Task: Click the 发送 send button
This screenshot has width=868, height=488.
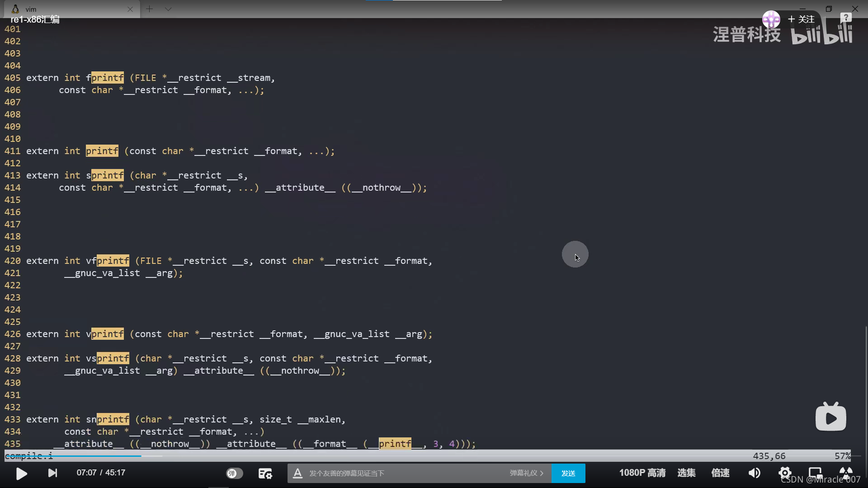Action: pos(568,473)
